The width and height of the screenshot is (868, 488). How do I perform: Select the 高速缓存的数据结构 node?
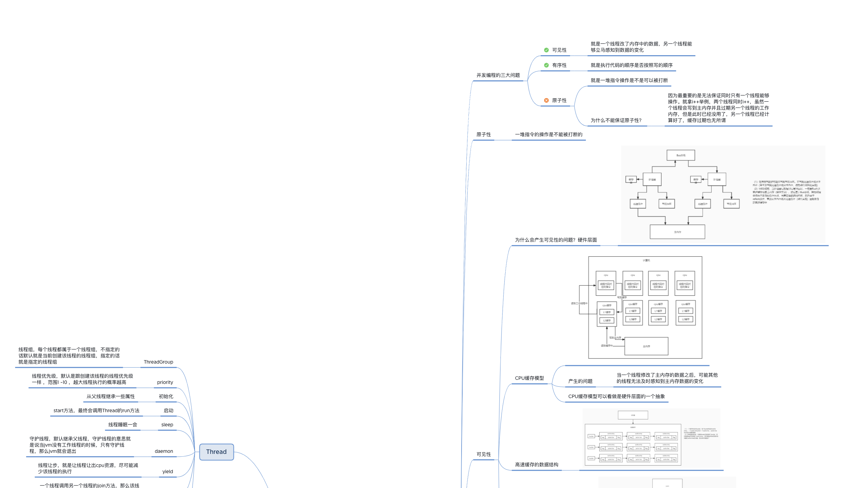click(537, 465)
